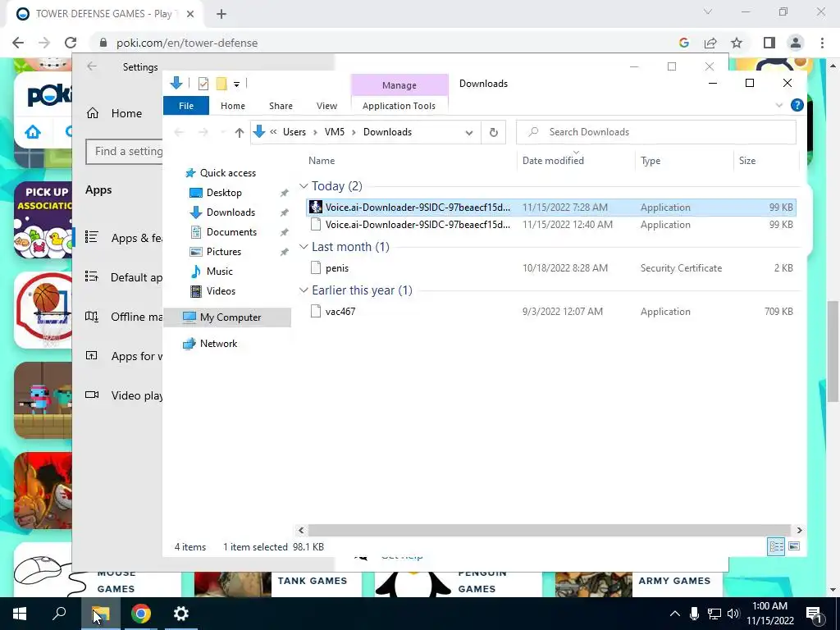The width and height of the screenshot is (840, 630).
Task: Close the Tower Defense Games Chrome tab
Action: [190, 14]
